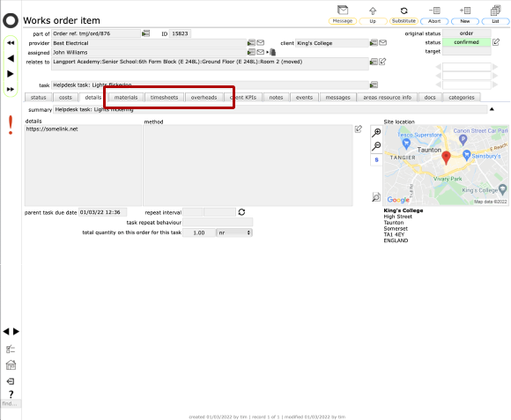This screenshot has width=511, height=420.
Task: Zoom in on the site location map
Action: click(376, 132)
